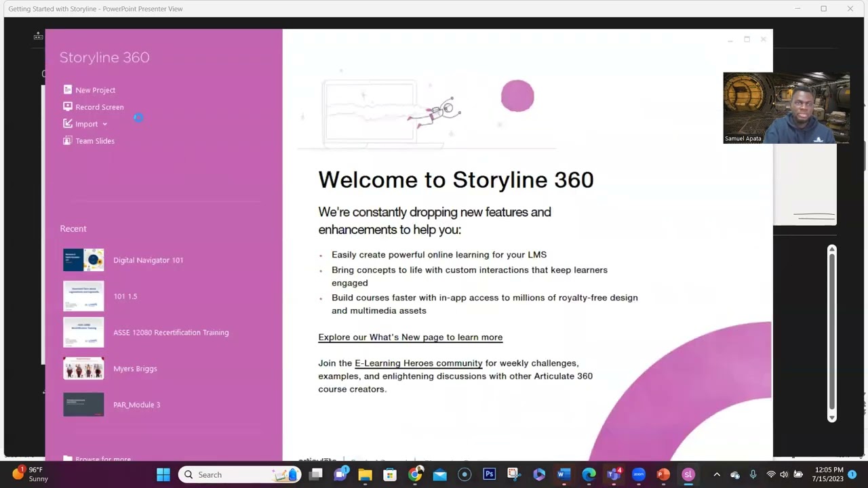Viewport: 868px width, 488px height.
Task: Click the microphone tray icon
Action: 753,474
